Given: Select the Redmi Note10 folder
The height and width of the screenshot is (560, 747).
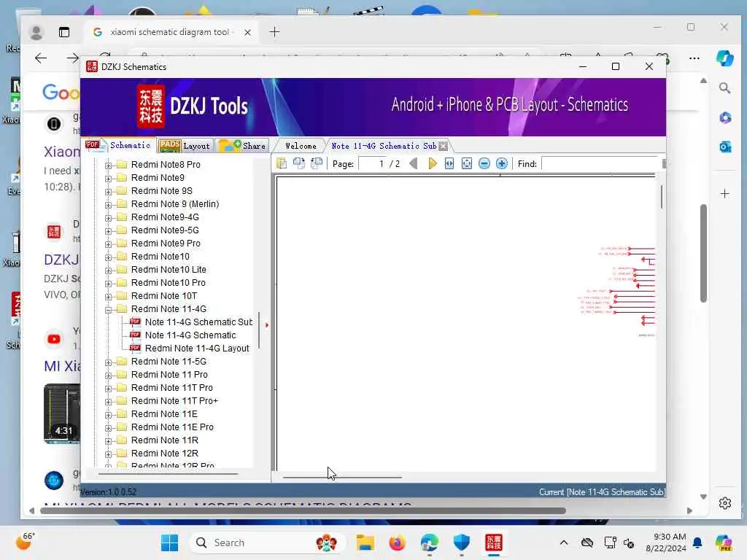Looking at the screenshot, I should click(160, 256).
